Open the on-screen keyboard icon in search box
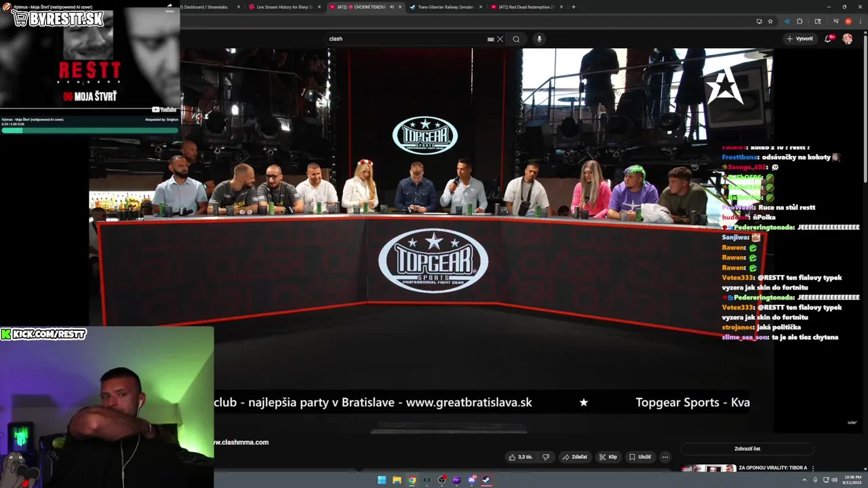The height and width of the screenshot is (488, 868). coord(491,39)
